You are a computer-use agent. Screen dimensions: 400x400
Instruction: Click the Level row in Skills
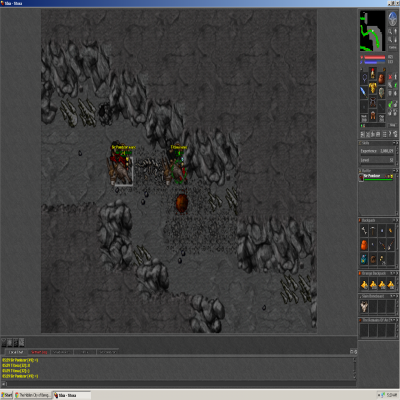tap(377, 160)
